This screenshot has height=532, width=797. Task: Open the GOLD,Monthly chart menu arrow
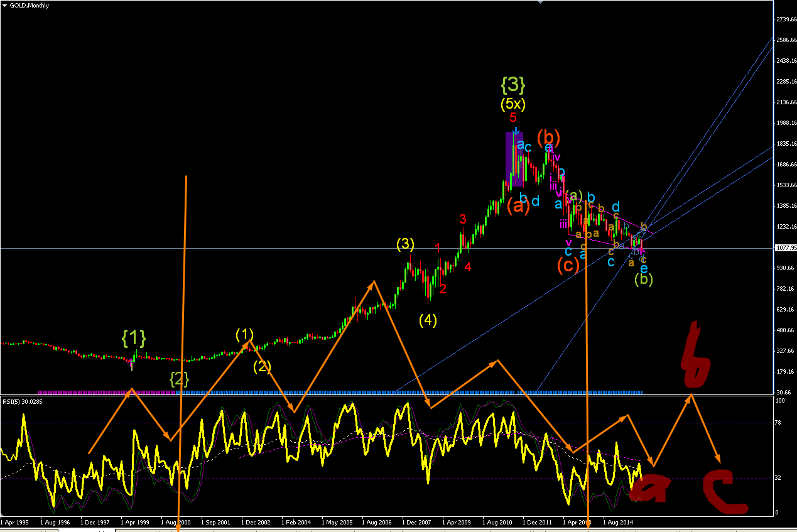(x=4, y=5)
